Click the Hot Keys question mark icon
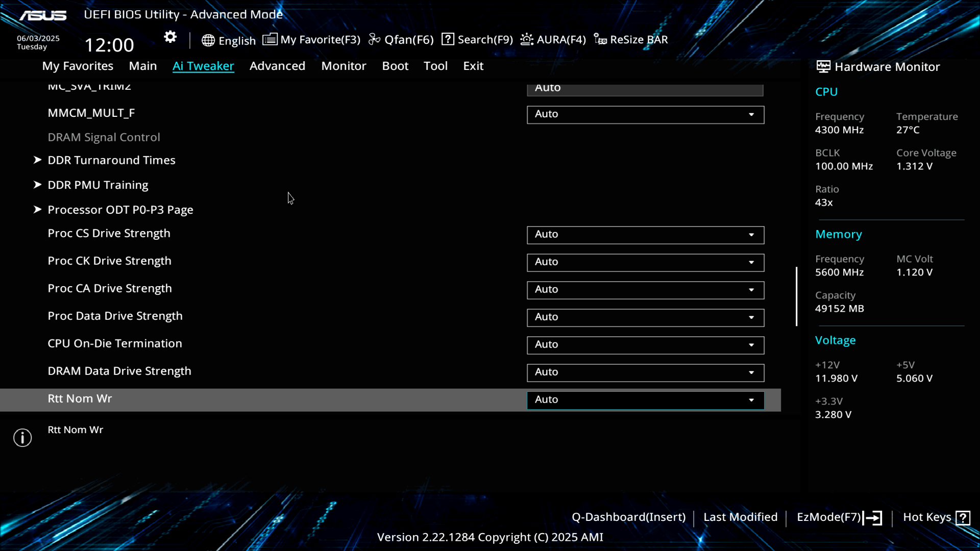This screenshot has width=980, height=551. pyautogui.click(x=963, y=518)
